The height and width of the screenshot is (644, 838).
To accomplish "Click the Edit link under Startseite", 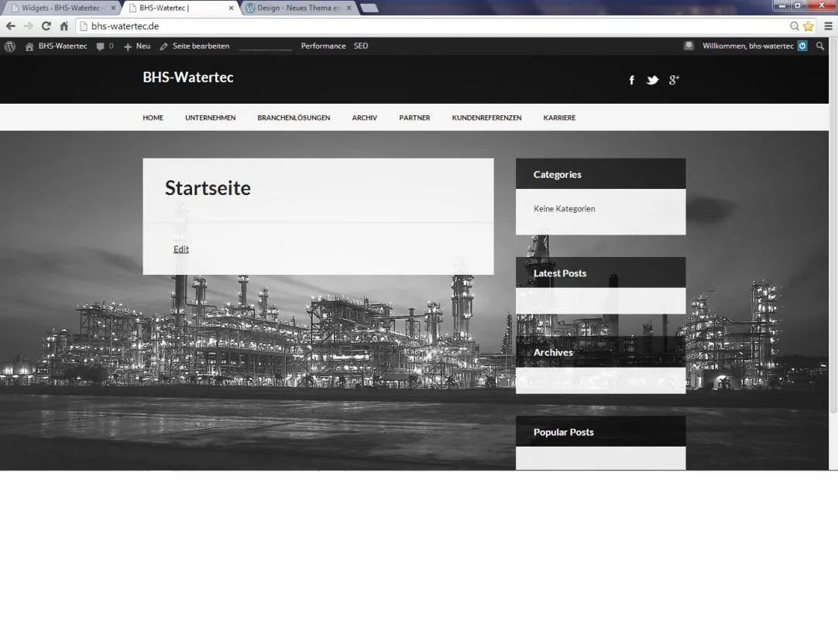I will (181, 248).
